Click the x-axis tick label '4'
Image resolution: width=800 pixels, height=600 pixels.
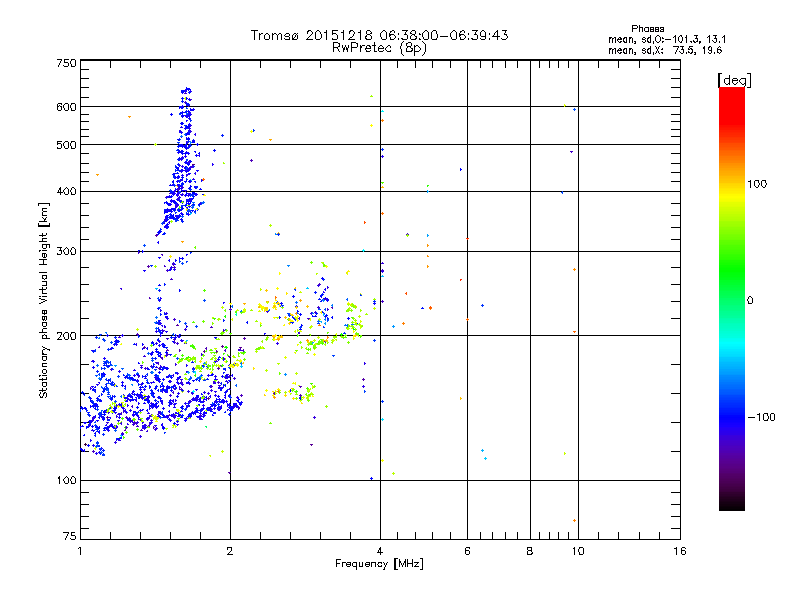click(380, 551)
